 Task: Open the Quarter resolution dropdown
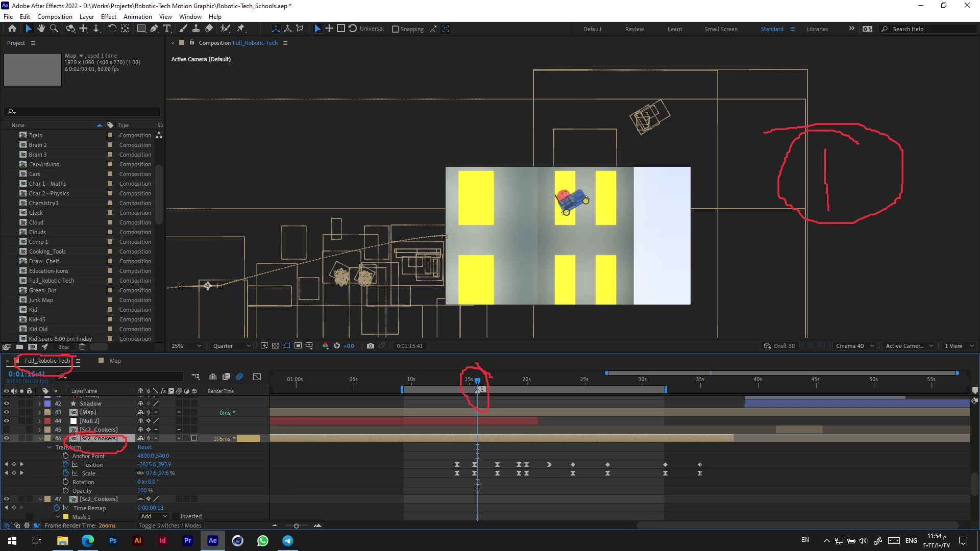point(232,346)
